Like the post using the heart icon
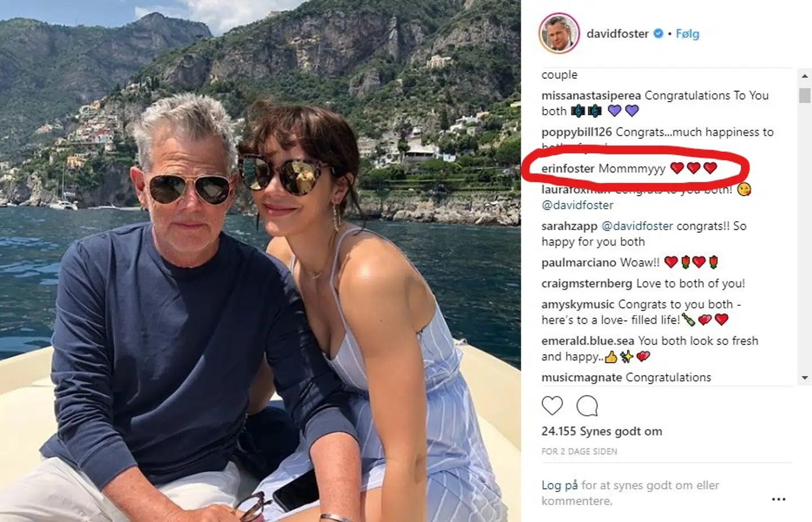812x522 pixels. [551, 406]
